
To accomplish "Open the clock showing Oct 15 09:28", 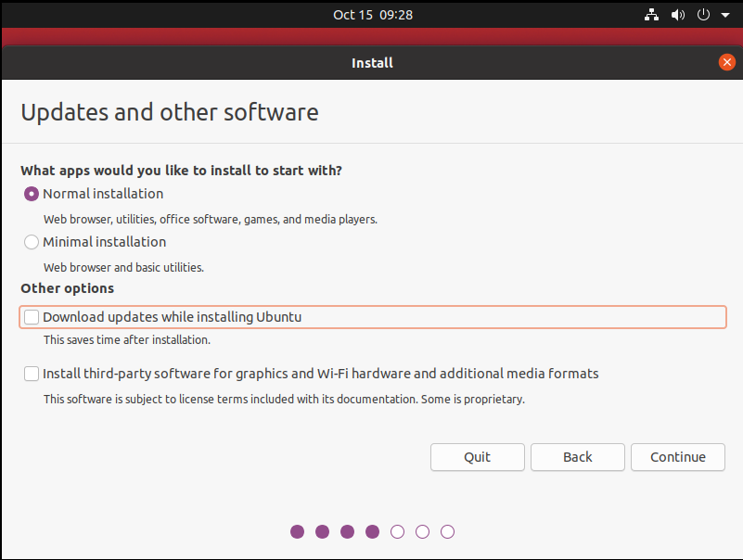I will click(373, 15).
